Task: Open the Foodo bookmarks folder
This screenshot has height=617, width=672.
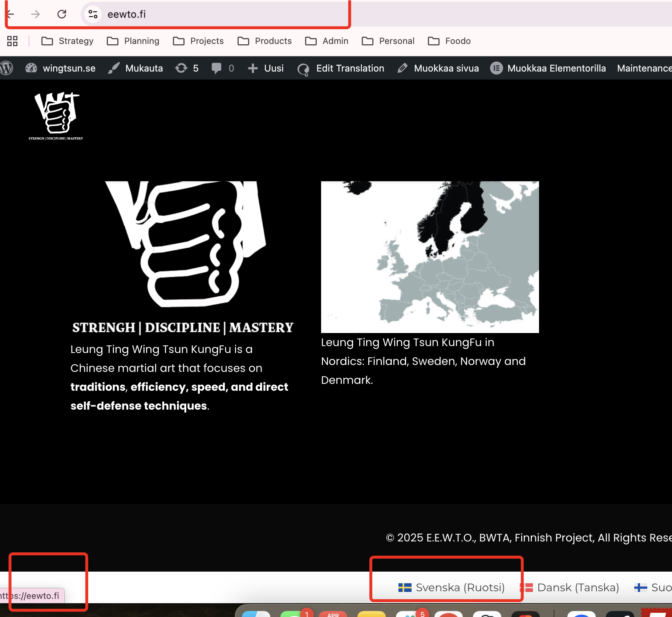Action: click(x=449, y=41)
